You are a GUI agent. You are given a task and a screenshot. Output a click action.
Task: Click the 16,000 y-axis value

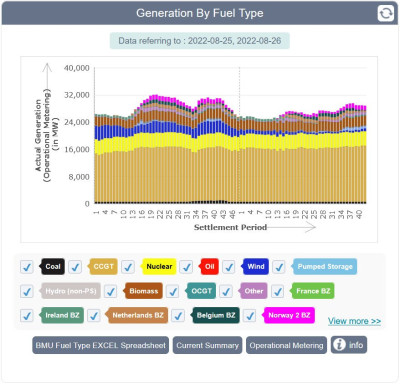pyautogui.click(x=77, y=149)
